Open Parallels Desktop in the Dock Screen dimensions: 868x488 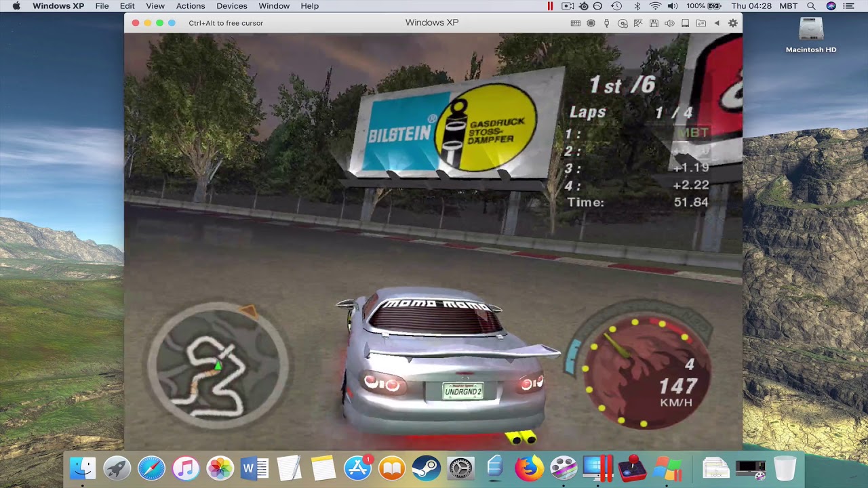[x=598, y=468]
